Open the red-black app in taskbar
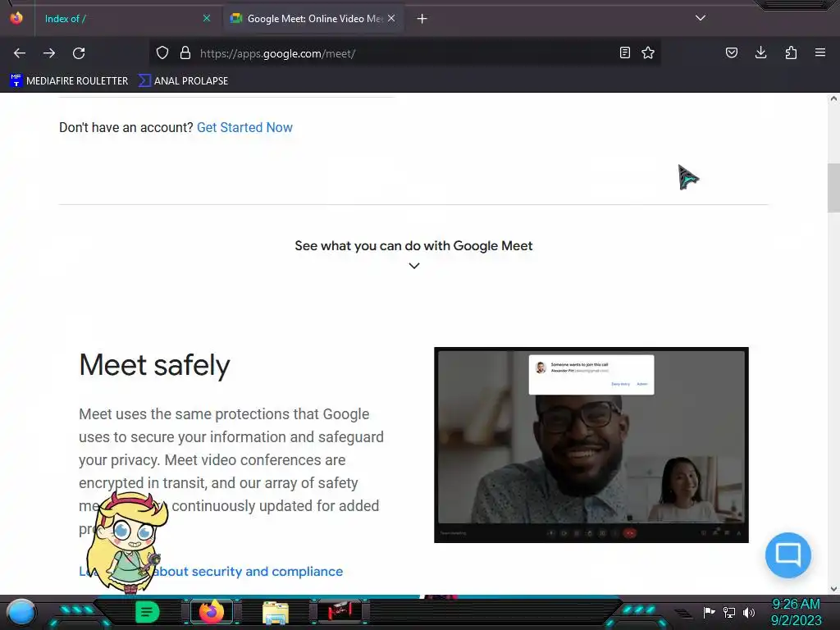840x630 pixels. coord(339,611)
